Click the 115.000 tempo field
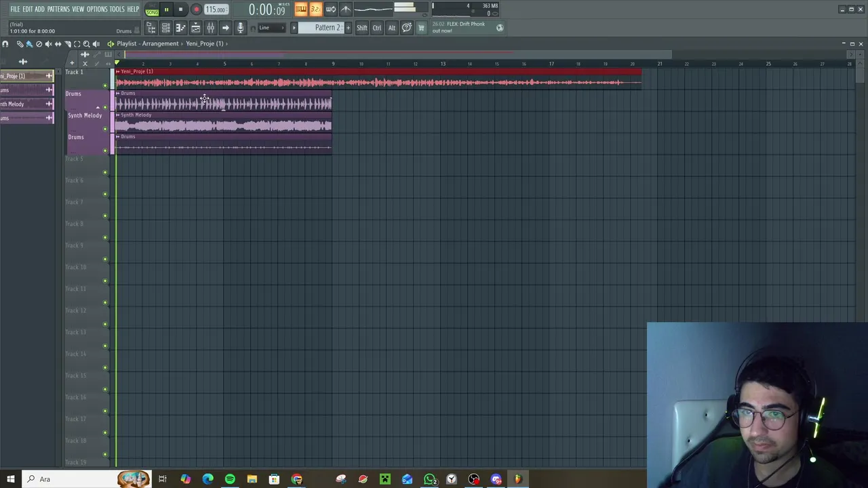Screen dimensions: 868x488 point(216,9)
